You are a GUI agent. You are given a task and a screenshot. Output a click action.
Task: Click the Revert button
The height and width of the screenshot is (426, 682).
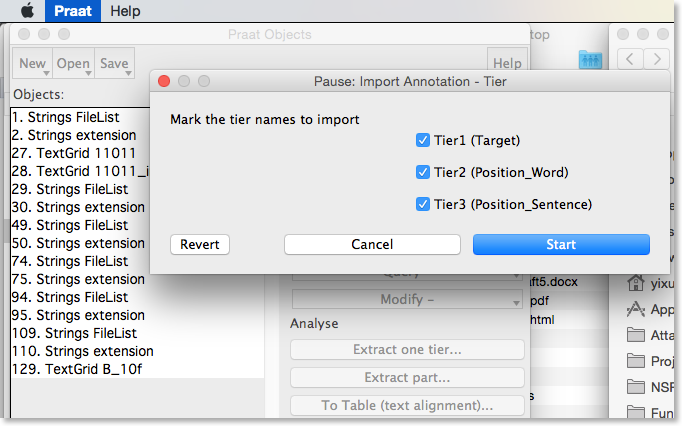[x=200, y=245]
